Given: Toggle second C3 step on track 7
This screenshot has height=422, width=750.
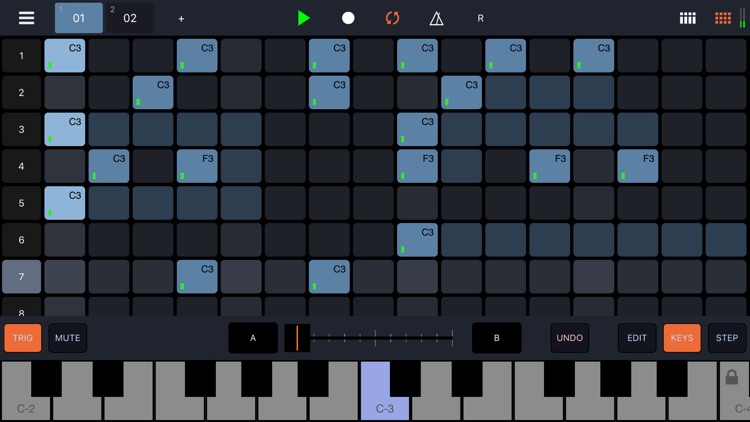Looking at the screenshot, I should tap(329, 277).
